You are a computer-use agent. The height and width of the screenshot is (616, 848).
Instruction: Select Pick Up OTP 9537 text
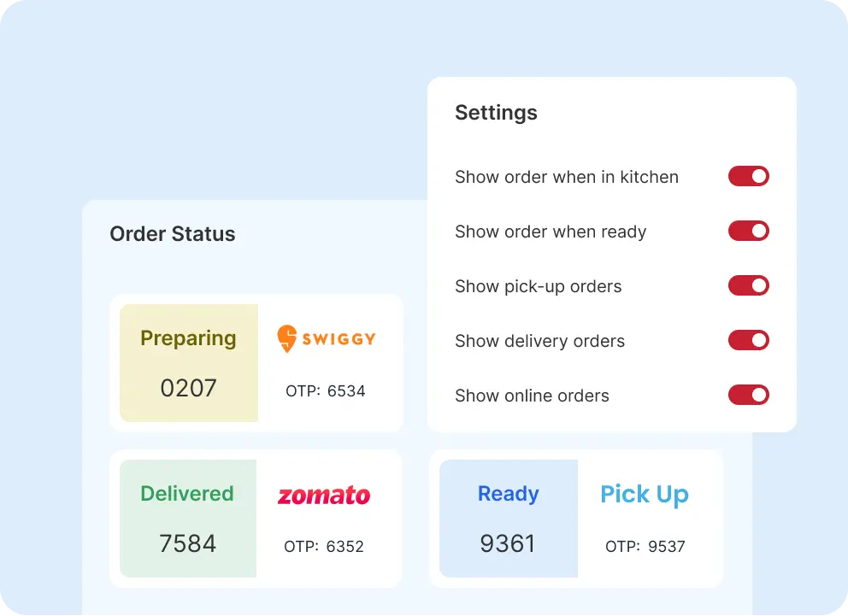coord(645,547)
